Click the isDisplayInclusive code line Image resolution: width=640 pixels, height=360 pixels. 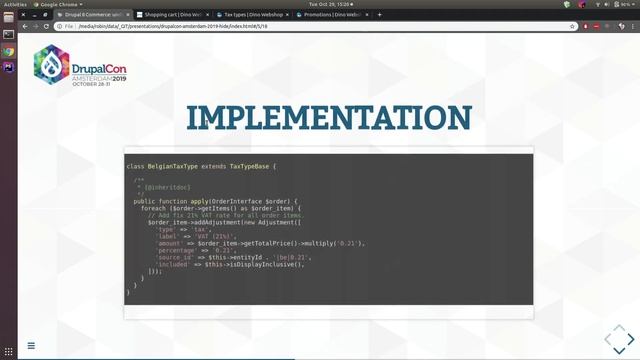point(229,264)
